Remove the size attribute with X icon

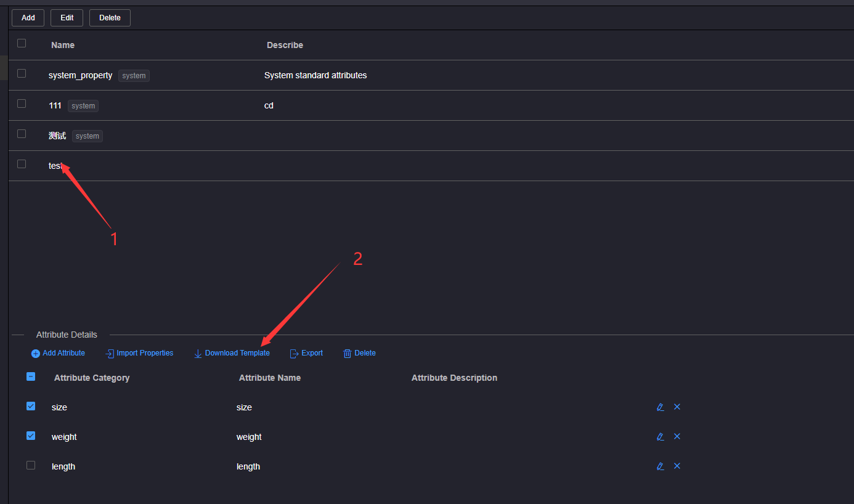click(x=677, y=407)
